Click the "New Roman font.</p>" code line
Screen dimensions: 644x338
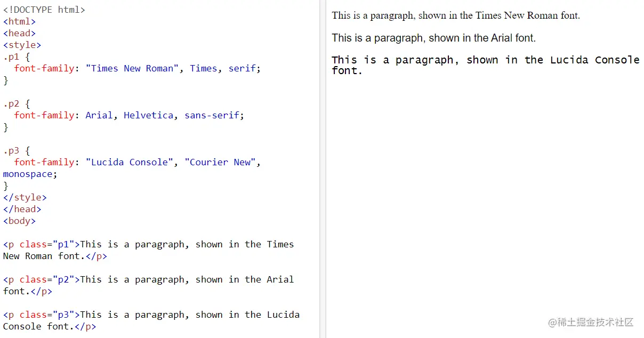(55, 256)
